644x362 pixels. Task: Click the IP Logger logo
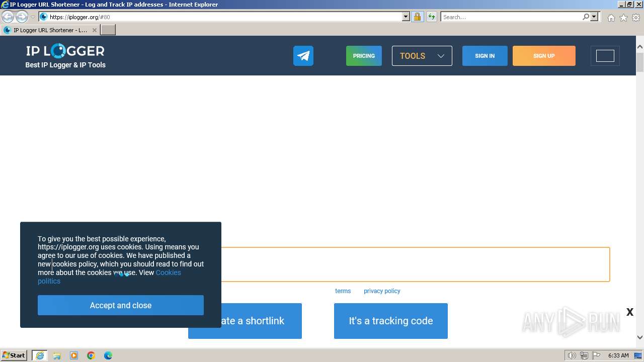[x=65, y=51]
